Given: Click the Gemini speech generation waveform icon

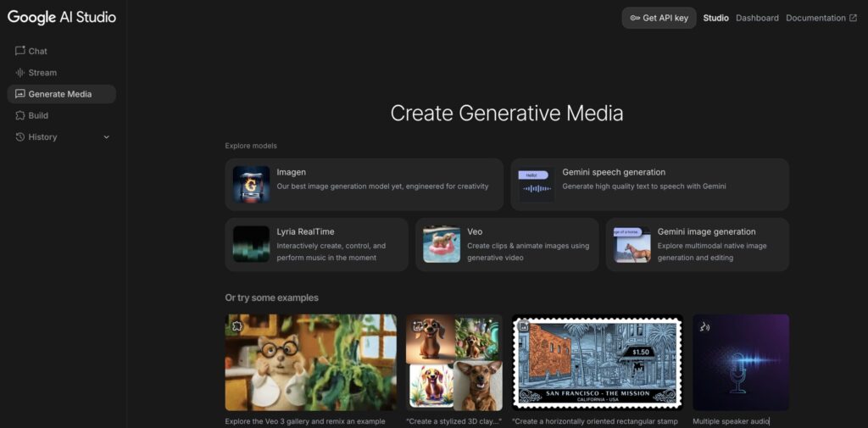Looking at the screenshot, I should click(x=537, y=185).
